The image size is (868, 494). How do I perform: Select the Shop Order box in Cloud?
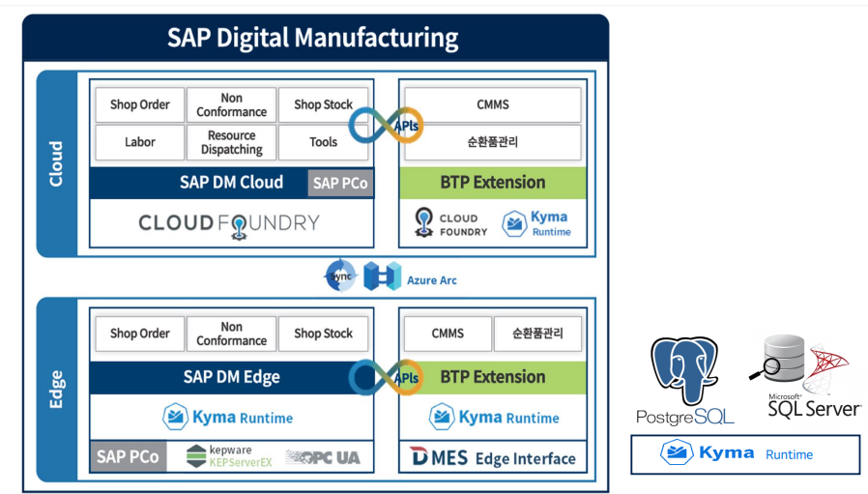pos(139,104)
